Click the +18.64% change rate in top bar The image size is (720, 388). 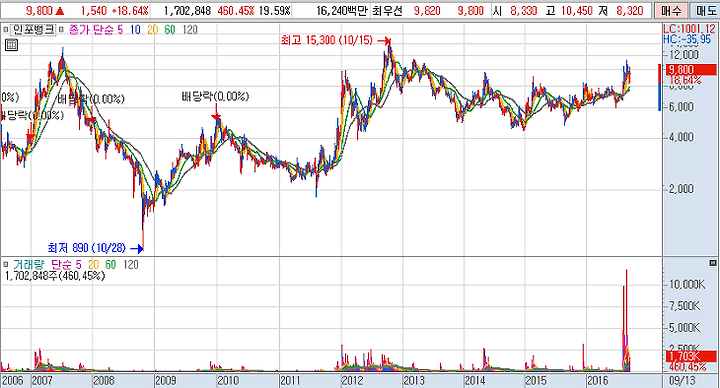click(x=130, y=11)
